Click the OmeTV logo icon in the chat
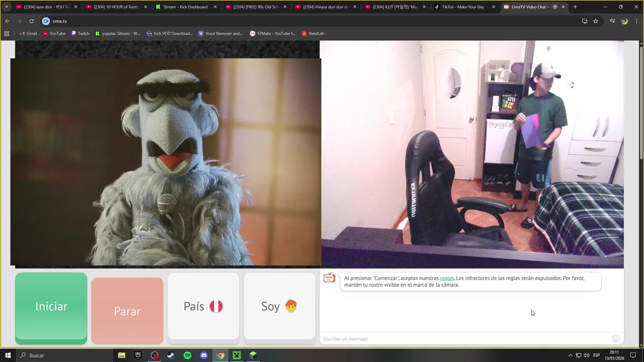 pos(329,278)
